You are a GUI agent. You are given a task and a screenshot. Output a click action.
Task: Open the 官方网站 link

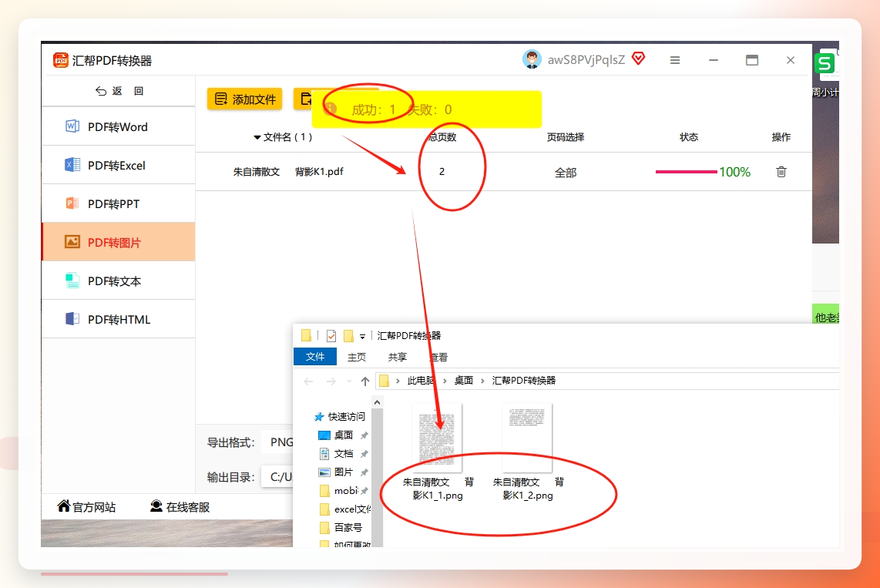click(x=86, y=507)
